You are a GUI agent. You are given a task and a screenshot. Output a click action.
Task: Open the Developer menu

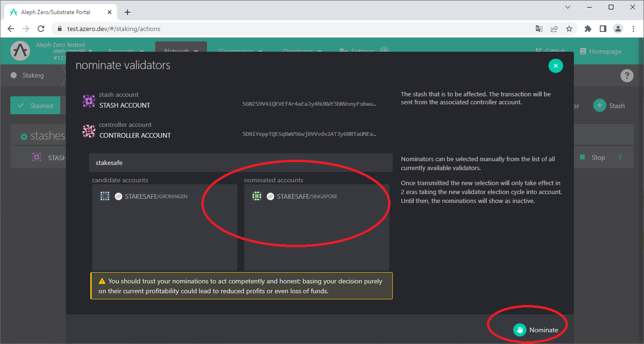[x=302, y=51]
